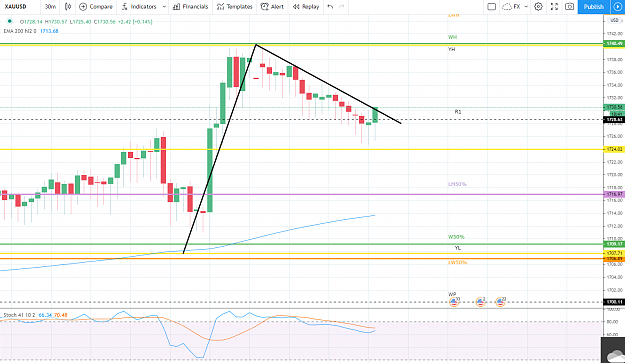Screen dimensions: 625x363
Task: Open the first US economic event flag
Action: [x=454, y=302]
